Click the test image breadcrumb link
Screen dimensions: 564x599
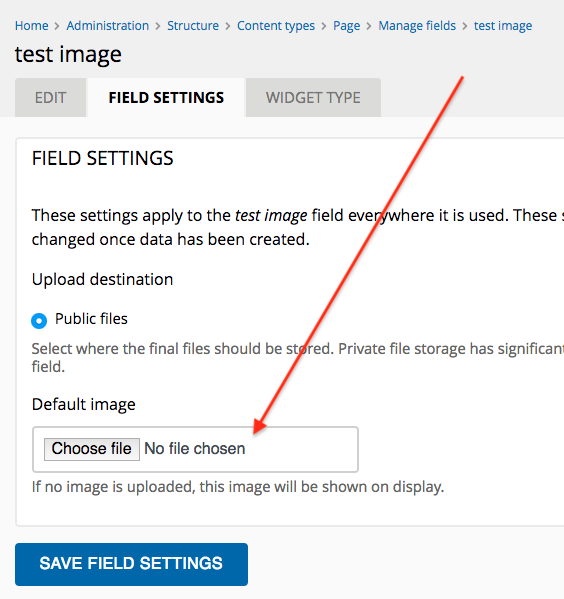(503, 26)
